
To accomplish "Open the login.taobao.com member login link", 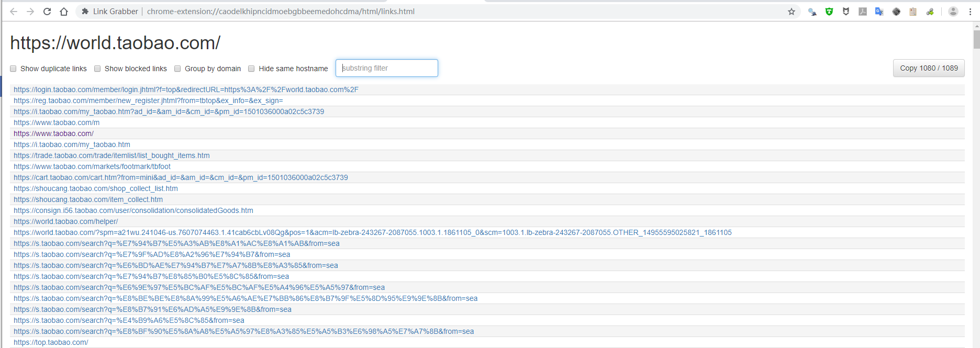I will pyautogui.click(x=186, y=89).
